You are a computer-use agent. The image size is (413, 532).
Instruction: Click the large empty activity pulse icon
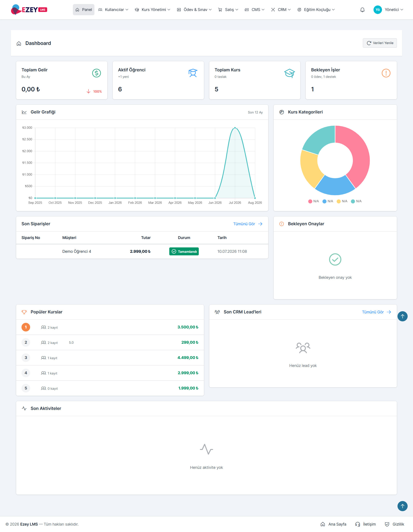tap(206, 449)
